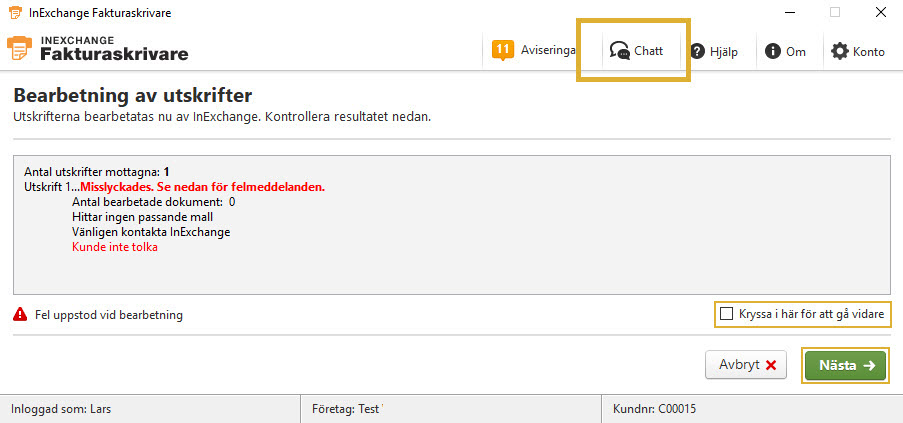
Task: Click the InExchange Fakturaskrivare logo
Action: (97, 48)
